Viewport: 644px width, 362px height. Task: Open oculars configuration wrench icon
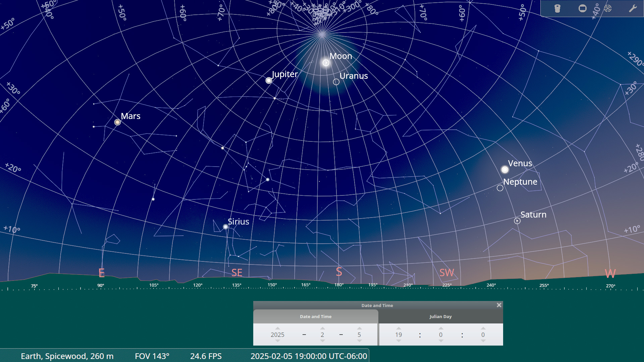(633, 8)
